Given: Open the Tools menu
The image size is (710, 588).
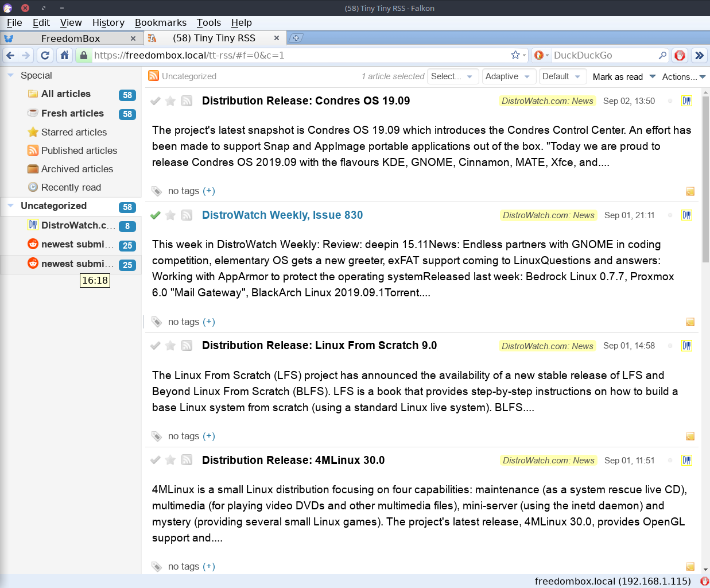Looking at the screenshot, I should 209,22.
